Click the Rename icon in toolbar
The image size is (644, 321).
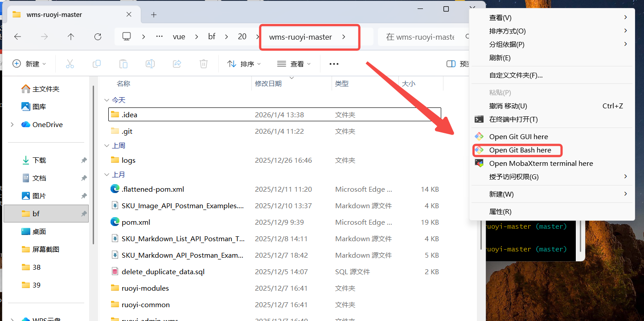point(150,64)
